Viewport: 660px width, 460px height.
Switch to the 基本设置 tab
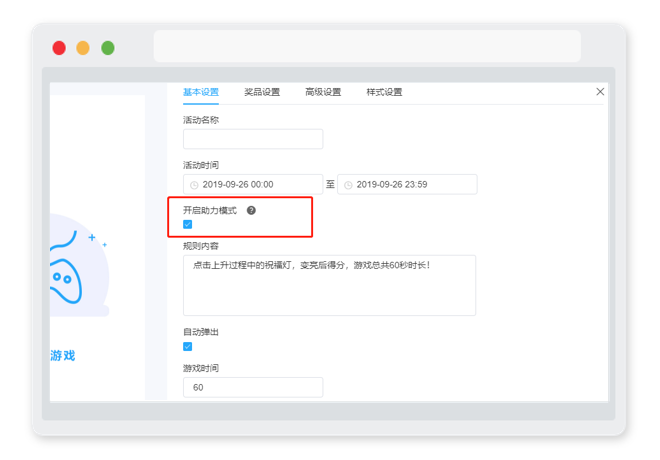click(x=201, y=92)
